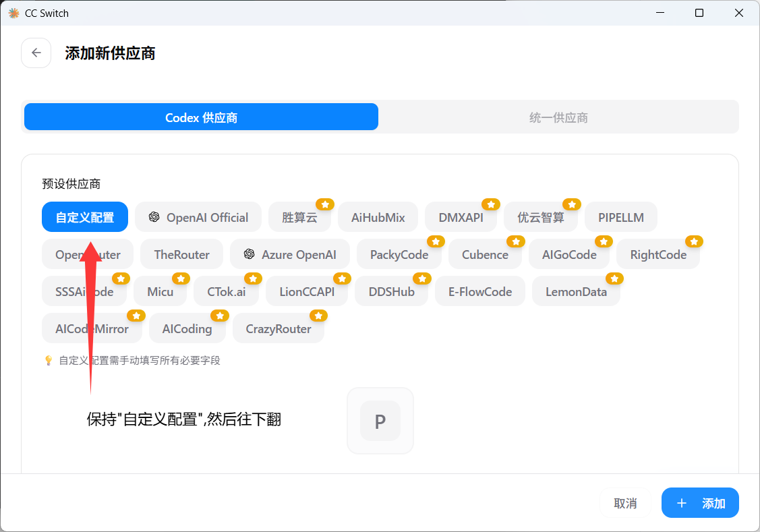760x532 pixels.
Task: Click the P avatar placeholder
Action: click(x=380, y=420)
